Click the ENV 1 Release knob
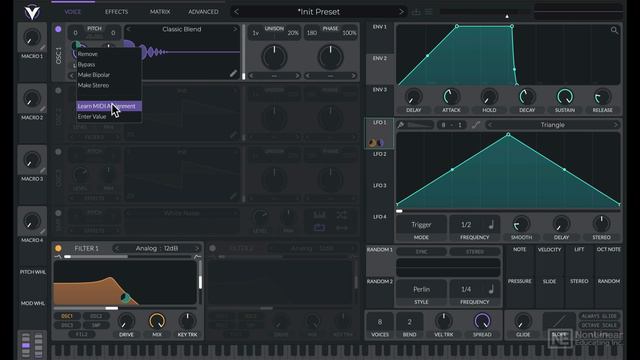Viewport: 640px width, 360px height. point(602,97)
